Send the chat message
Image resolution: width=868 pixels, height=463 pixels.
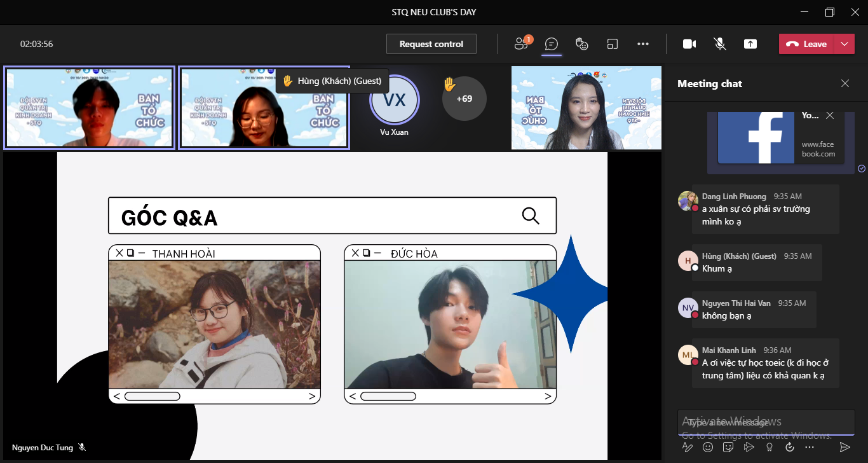[844, 447]
